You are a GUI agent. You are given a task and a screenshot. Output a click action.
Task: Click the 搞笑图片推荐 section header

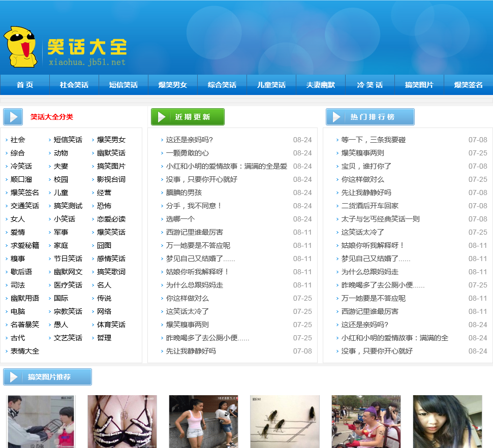click(x=47, y=377)
